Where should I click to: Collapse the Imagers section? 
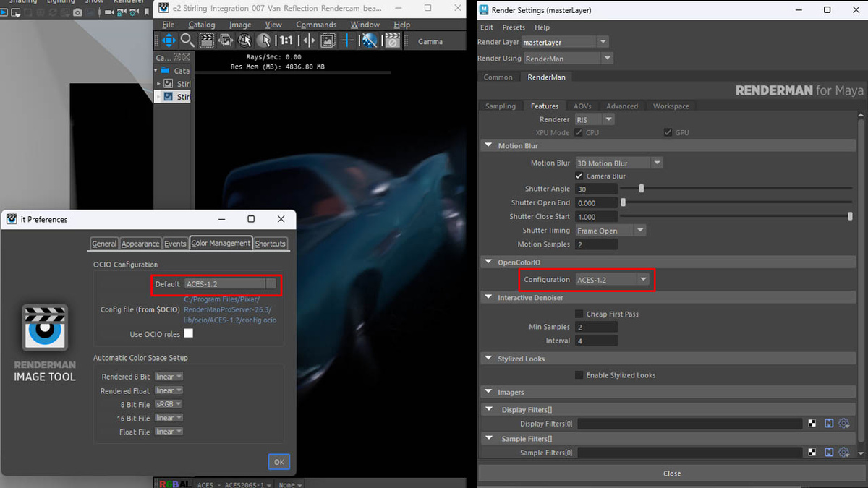click(x=488, y=392)
